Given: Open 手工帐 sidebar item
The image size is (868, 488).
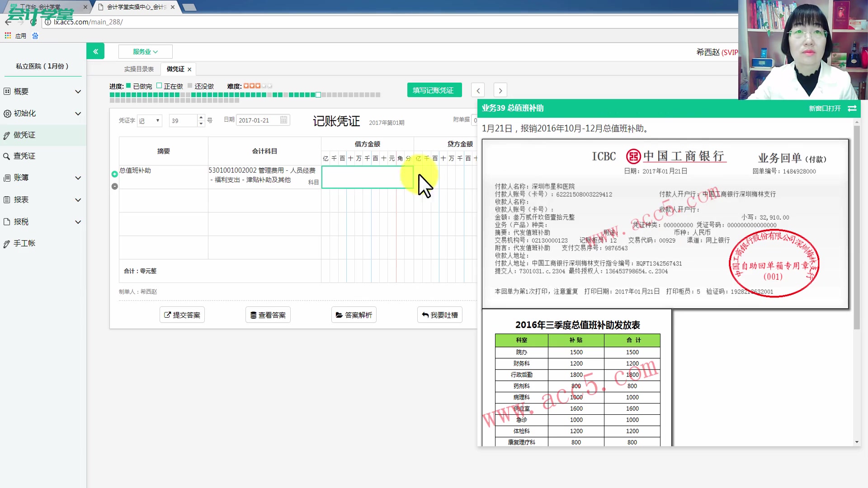Looking at the screenshot, I should 24,244.
